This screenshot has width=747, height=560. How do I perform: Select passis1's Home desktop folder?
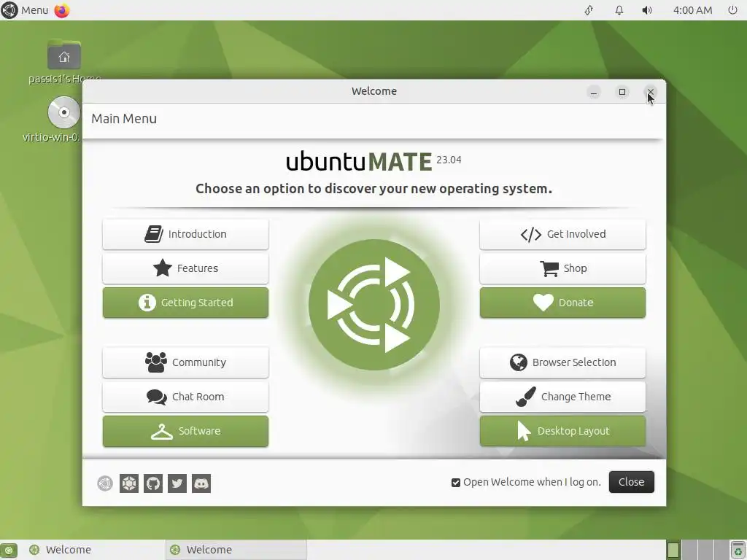[x=64, y=62]
